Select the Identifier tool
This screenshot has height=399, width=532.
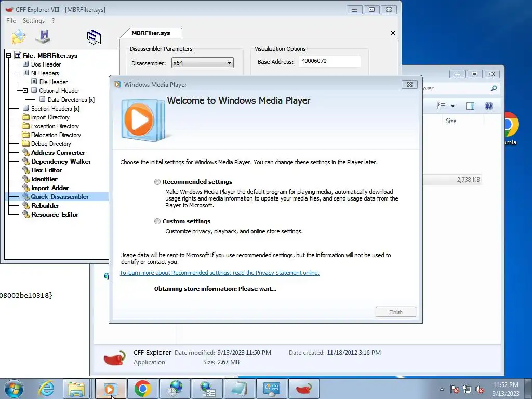coord(44,179)
